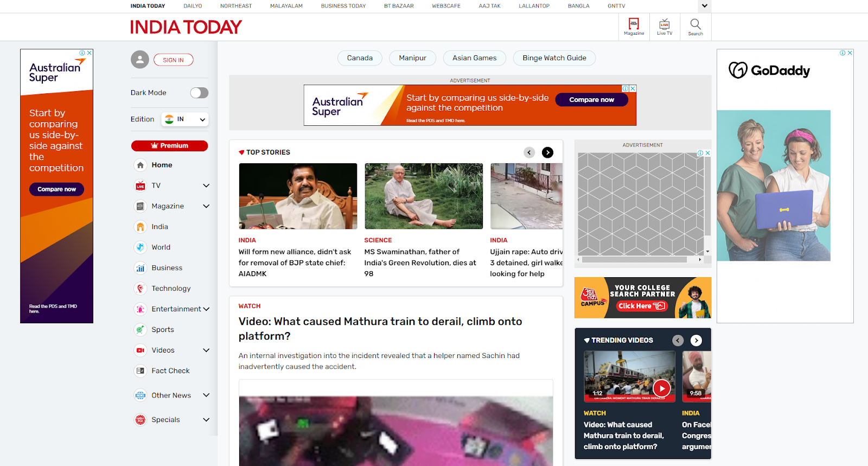Click the Ujjain rape story thumbnail

tap(527, 196)
